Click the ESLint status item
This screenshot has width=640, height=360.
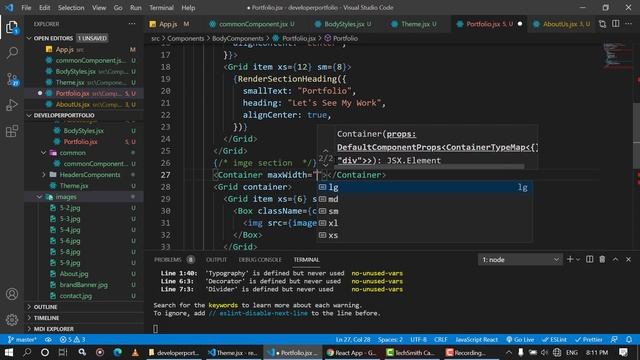coord(554,340)
